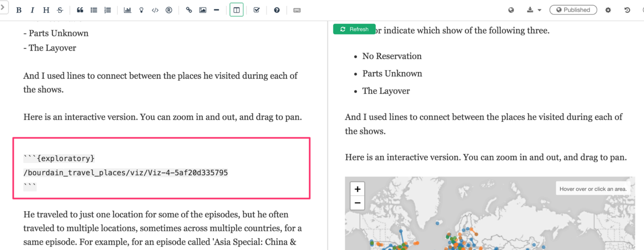Image resolution: width=644 pixels, height=250 pixels.
Task: Apply strikethrough formatting
Action: [60, 10]
